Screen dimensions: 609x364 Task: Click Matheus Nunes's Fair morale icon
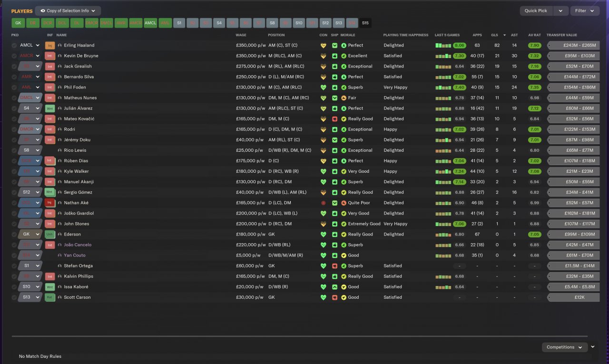(x=344, y=98)
